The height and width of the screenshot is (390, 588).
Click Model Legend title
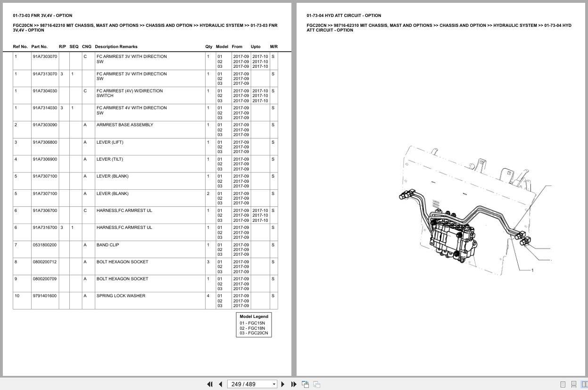point(254,317)
